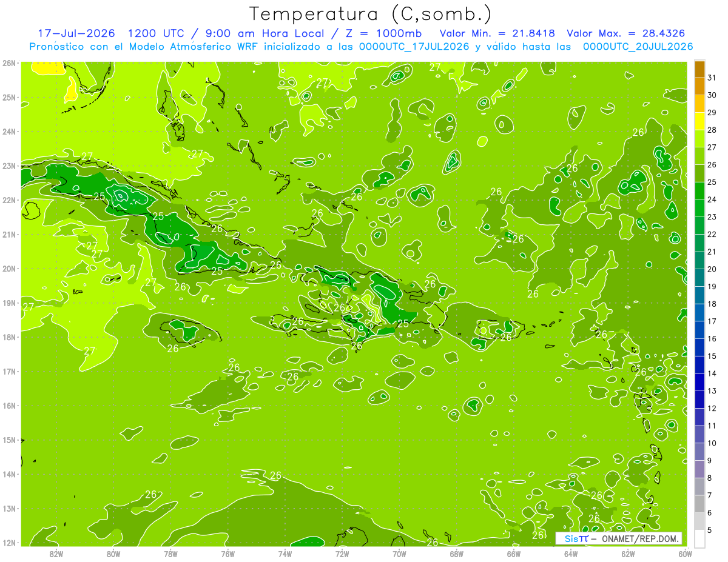Click legend value 24 on the color scale
The image size is (728, 562).
point(712,199)
